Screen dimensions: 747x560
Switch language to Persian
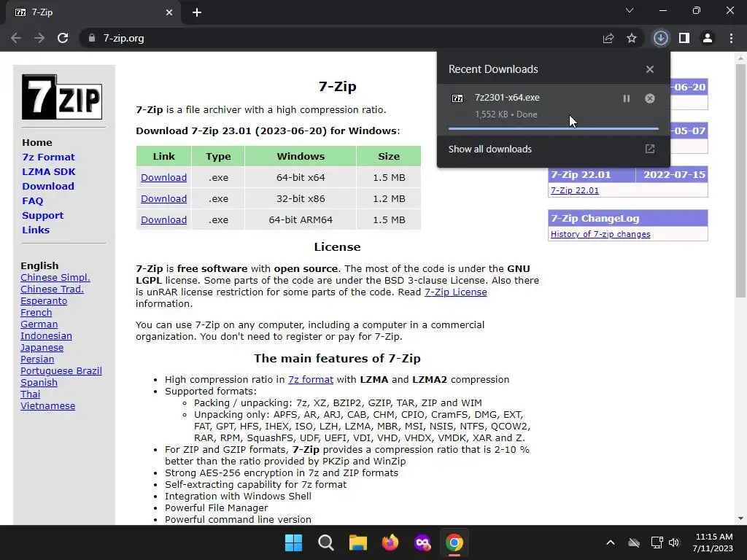tap(37, 359)
